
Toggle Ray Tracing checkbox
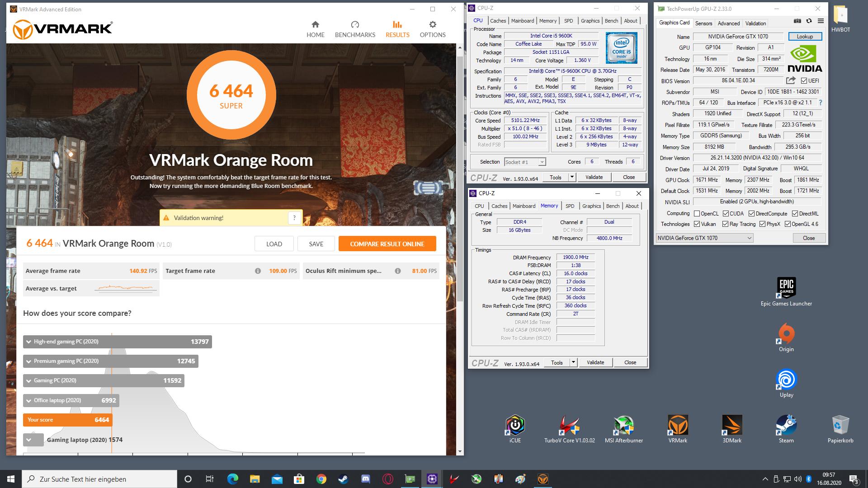[x=725, y=224]
